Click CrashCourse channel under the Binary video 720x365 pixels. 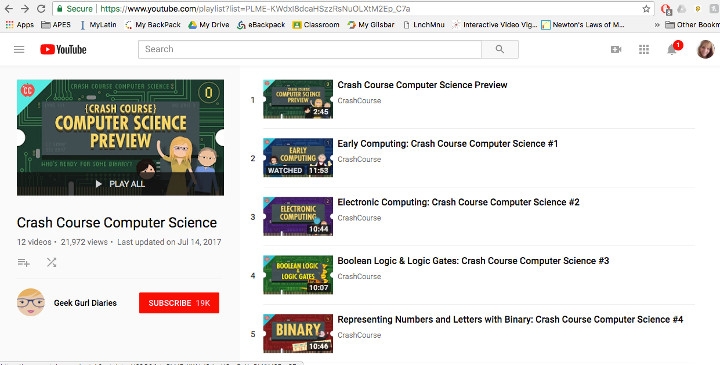(359, 335)
